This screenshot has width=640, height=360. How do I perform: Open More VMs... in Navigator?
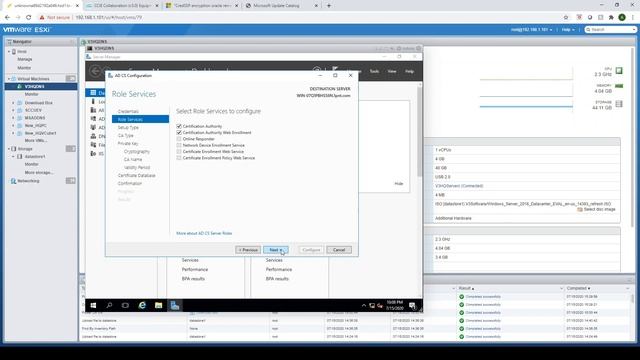pyautogui.click(x=36, y=140)
